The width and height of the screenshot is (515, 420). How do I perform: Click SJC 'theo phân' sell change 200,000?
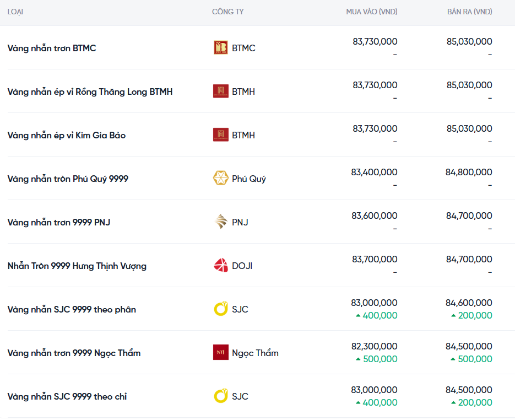(471, 315)
